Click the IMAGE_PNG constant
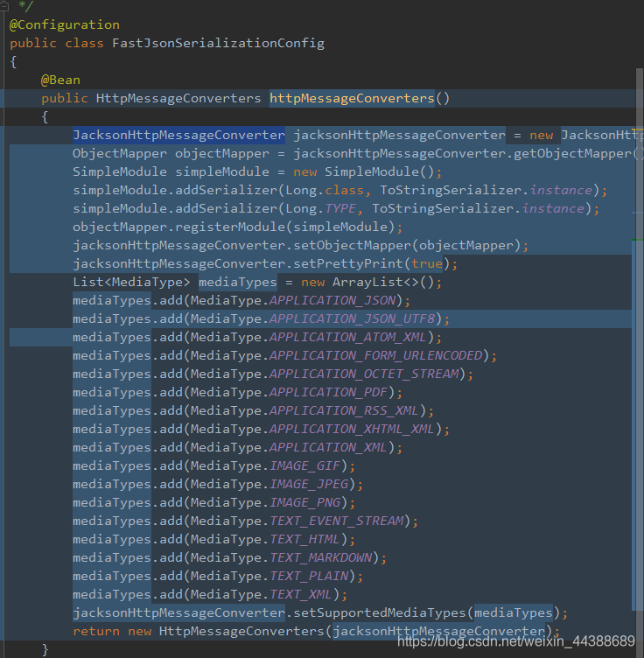The height and width of the screenshot is (658, 644). click(305, 503)
